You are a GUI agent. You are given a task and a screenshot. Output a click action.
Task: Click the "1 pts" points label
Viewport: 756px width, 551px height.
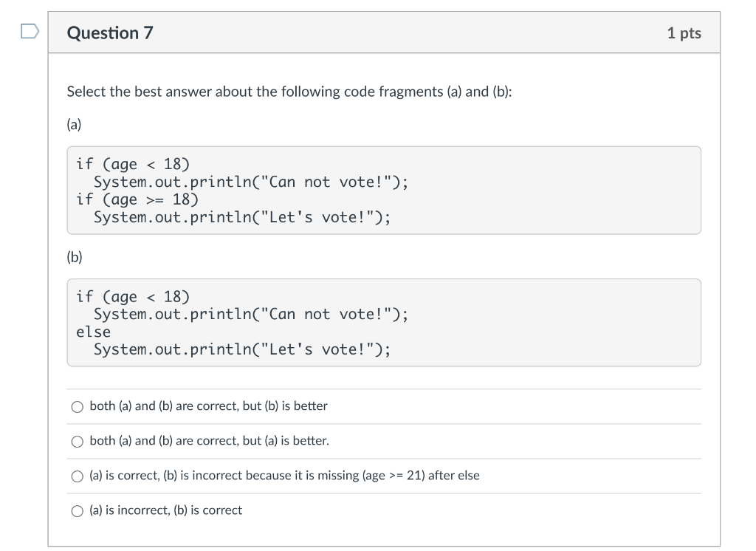pos(684,32)
